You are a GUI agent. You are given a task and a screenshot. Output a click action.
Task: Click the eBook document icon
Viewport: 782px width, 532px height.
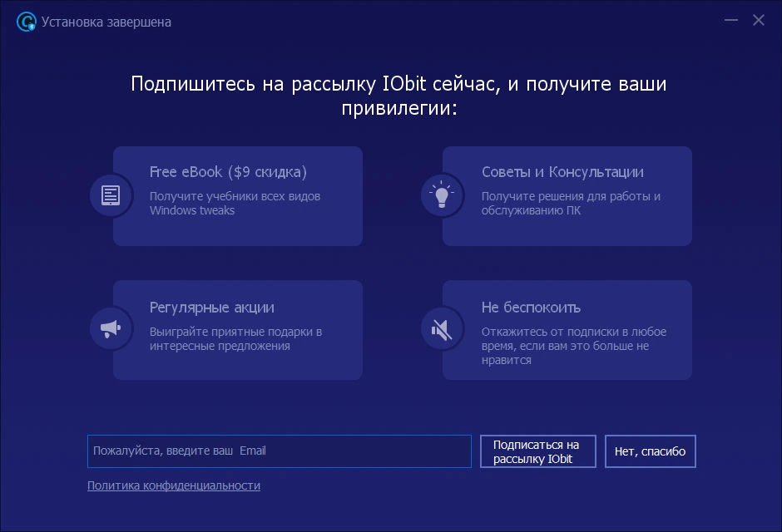pos(111,195)
